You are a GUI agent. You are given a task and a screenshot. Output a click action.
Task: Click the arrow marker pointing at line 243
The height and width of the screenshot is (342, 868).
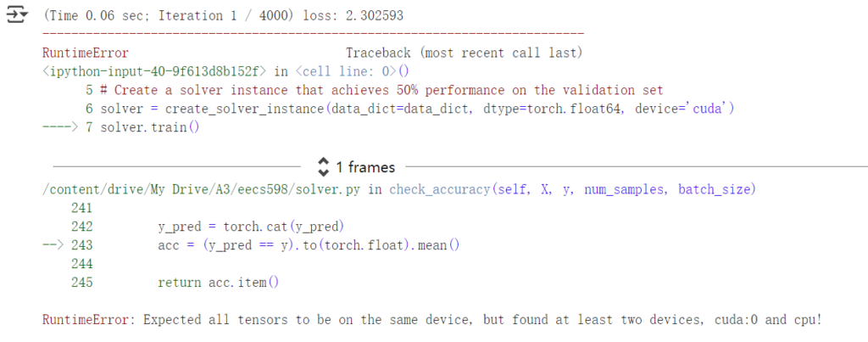[x=53, y=245]
